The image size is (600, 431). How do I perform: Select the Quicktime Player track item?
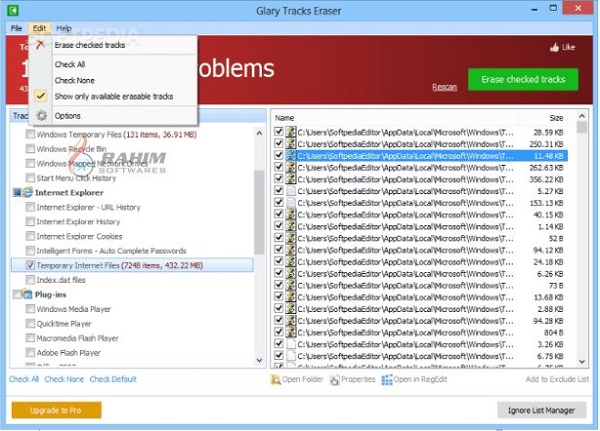[x=64, y=323]
